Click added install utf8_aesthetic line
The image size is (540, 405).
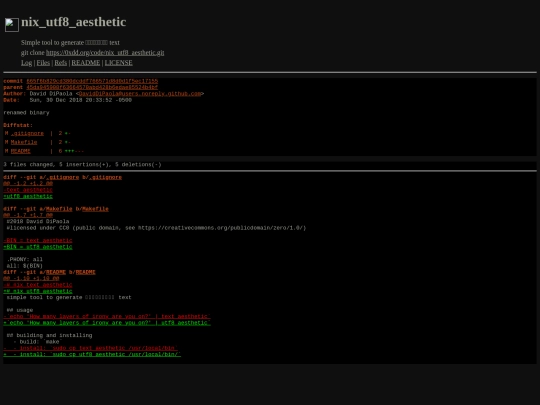coord(92,354)
